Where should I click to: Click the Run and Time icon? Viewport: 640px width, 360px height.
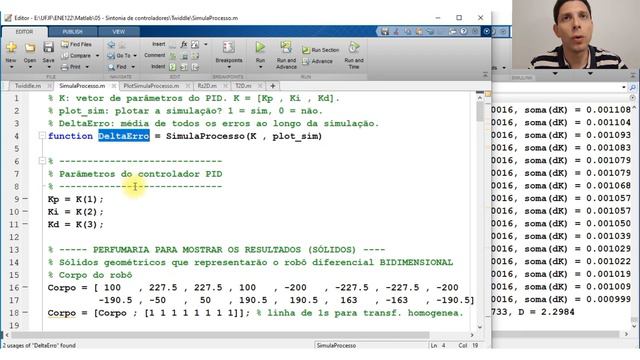click(x=354, y=47)
